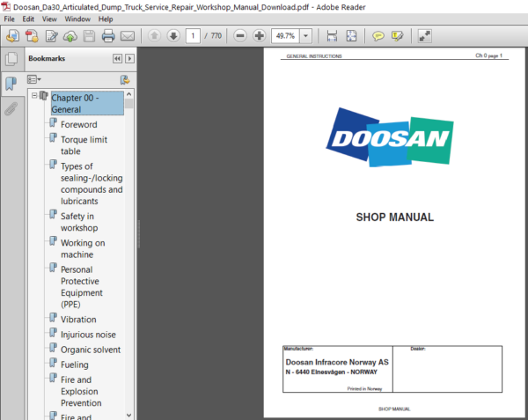Open the Torque limit table bookmark
Screen dimensions: 528x420
[84, 145]
